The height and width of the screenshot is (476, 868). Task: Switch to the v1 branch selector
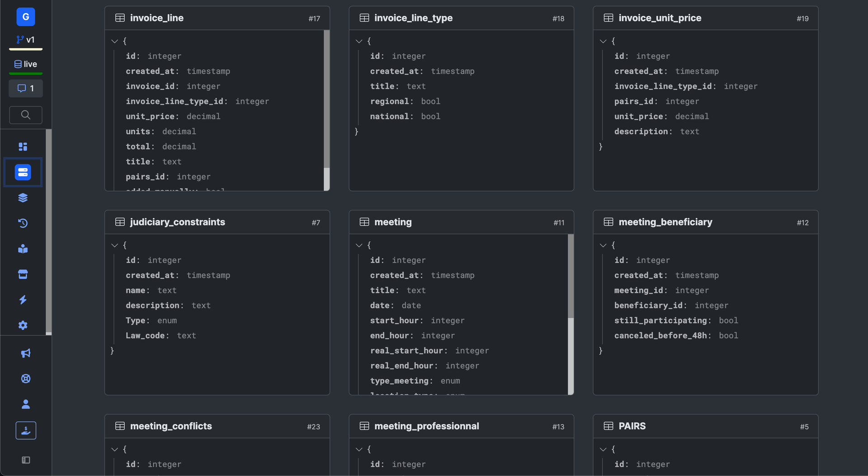tap(26, 40)
